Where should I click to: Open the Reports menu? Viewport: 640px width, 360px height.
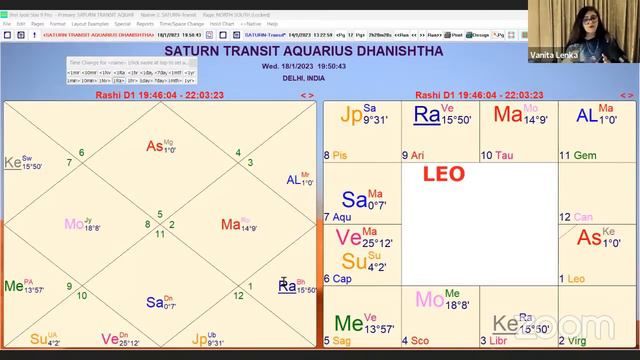(145, 24)
